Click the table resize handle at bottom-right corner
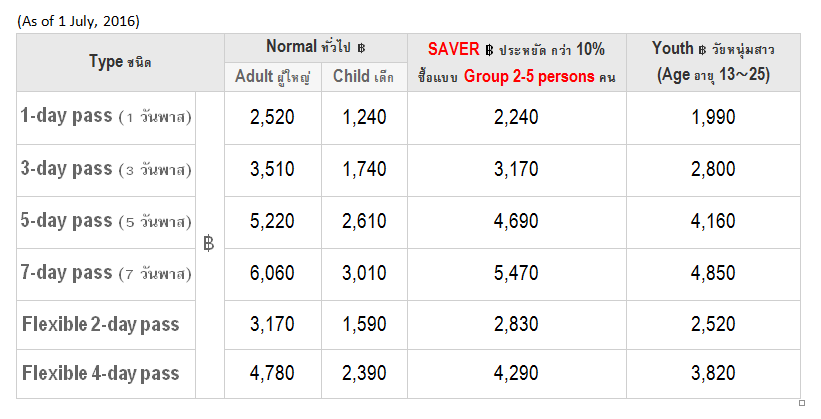This screenshot has width=821, height=419. click(802, 403)
